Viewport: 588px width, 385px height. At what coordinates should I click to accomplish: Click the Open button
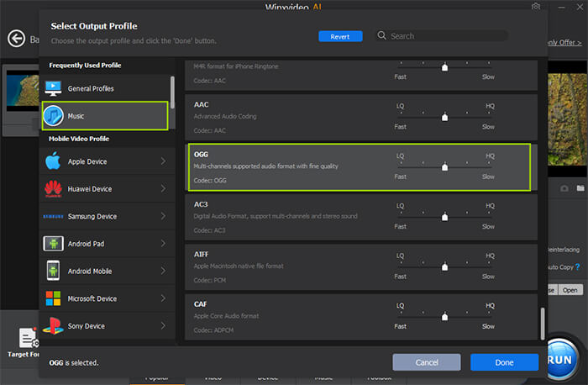pos(570,290)
